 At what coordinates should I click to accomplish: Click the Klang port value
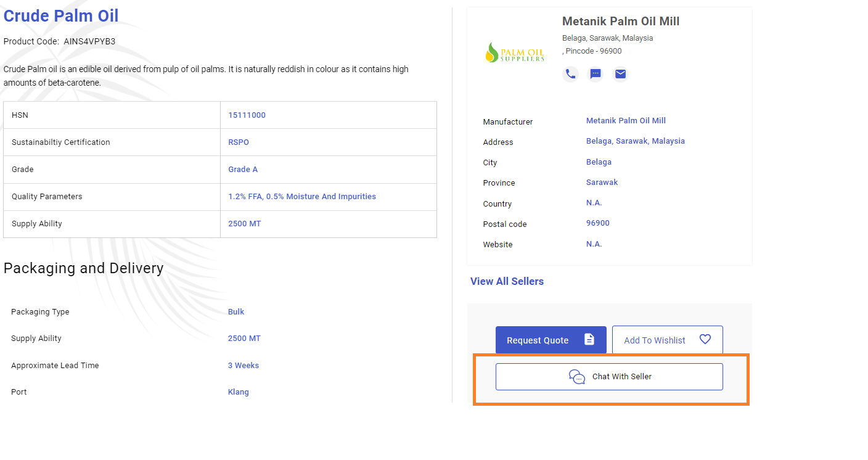click(x=239, y=392)
